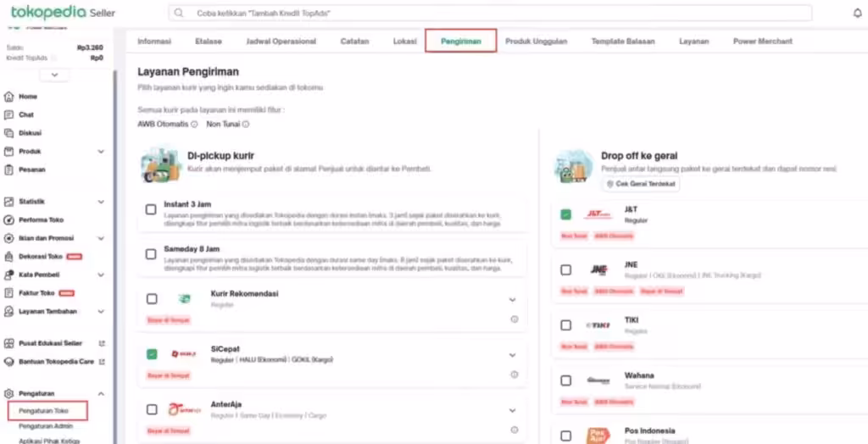Click the Cek Gerai Terdekat button
The image size is (868, 444).
pyautogui.click(x=641, y=185)
